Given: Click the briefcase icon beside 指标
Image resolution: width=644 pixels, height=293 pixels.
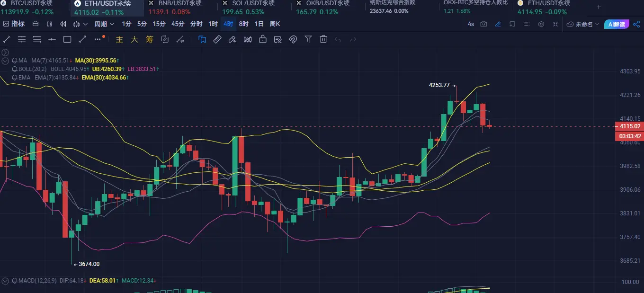Looking at the screenshot, I should (36, 24).
